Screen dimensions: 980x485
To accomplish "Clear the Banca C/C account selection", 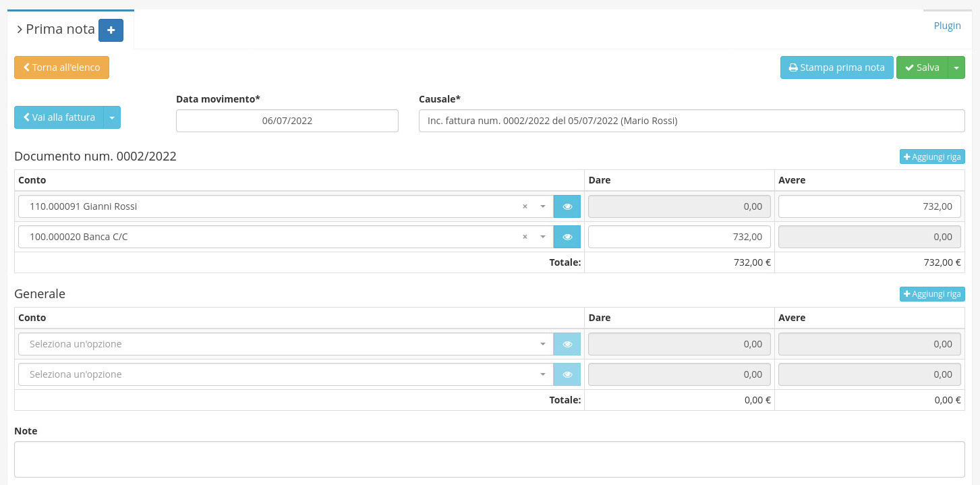I will click(525, 237).
